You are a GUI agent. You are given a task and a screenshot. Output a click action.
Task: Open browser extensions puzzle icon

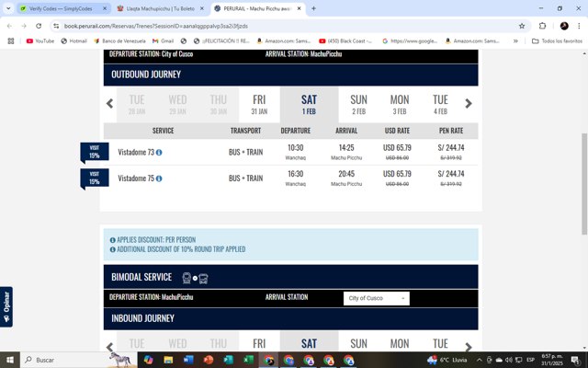pyautogui.click(x=542, y=26)
